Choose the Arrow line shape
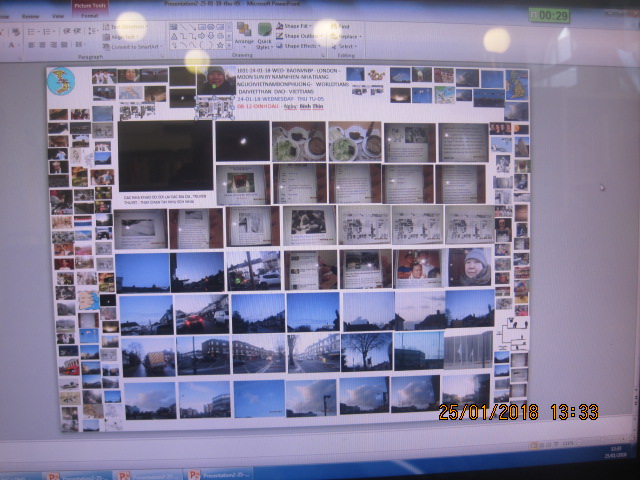Viewport: 640px width, 480px height. click(x=192, y=27)
